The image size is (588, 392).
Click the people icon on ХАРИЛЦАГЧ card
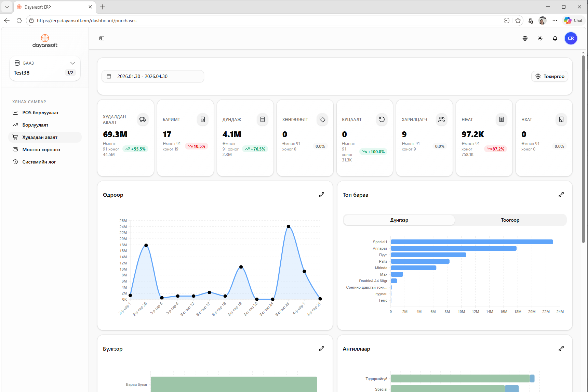click(442, 119)
